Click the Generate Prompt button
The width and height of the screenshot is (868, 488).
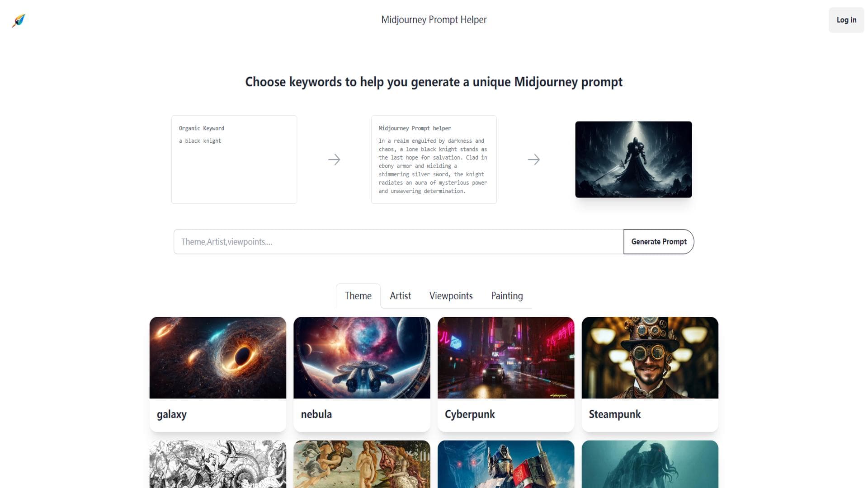(x=659, y=242)
